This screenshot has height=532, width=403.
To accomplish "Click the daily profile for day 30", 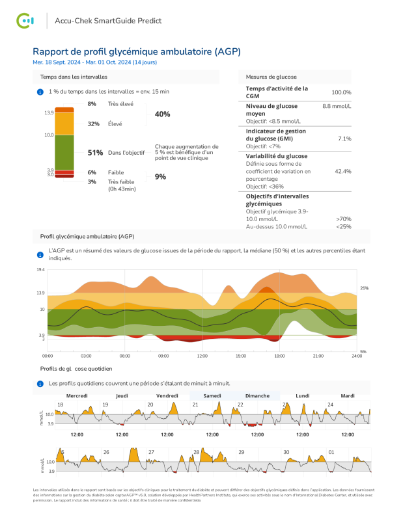I will (303, 462).
